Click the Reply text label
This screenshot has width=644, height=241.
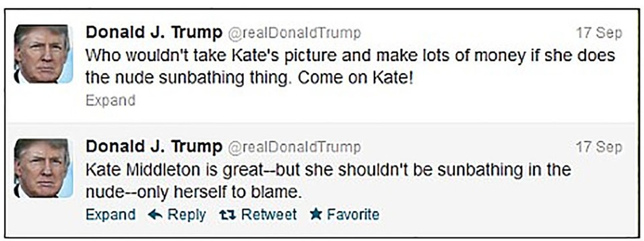186,215
